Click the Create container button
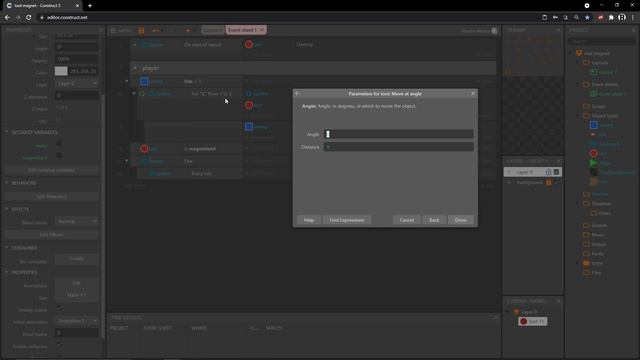640x360 pixels. (77, 259)
